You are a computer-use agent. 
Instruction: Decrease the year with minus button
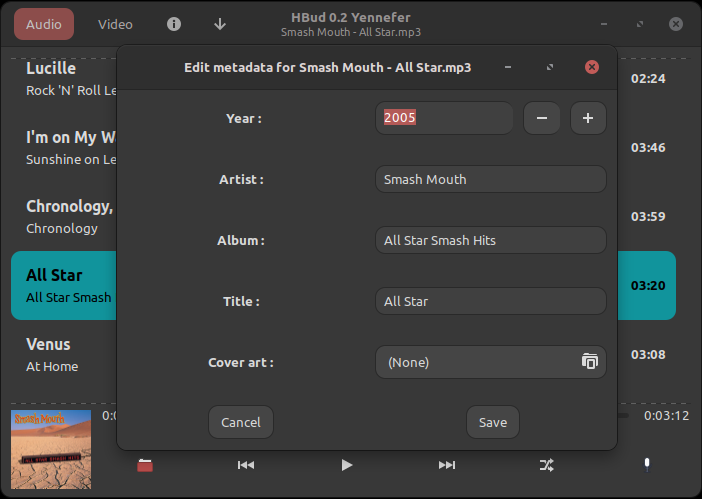click(x=542, y=118)
